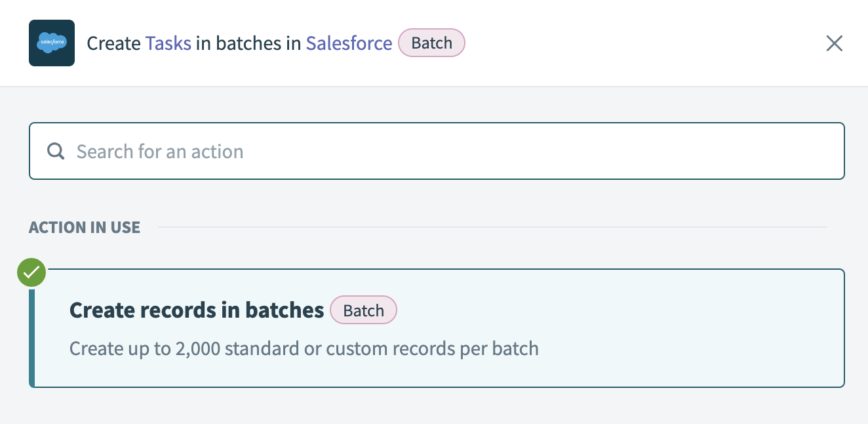Image resolution: width=868 pixels, height=424 pixels.
Task: Click the Salesforce cloud logo icon
Action: (x=52, y=43)
